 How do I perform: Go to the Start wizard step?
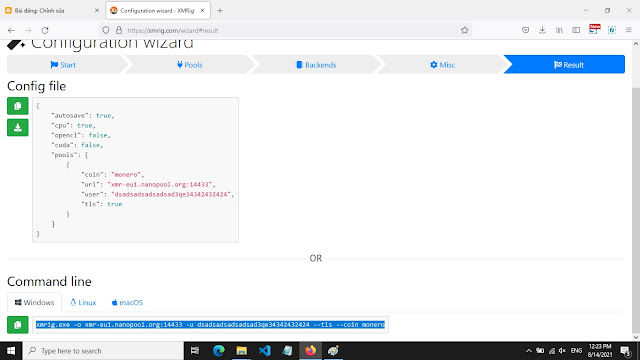click(63, 65)
